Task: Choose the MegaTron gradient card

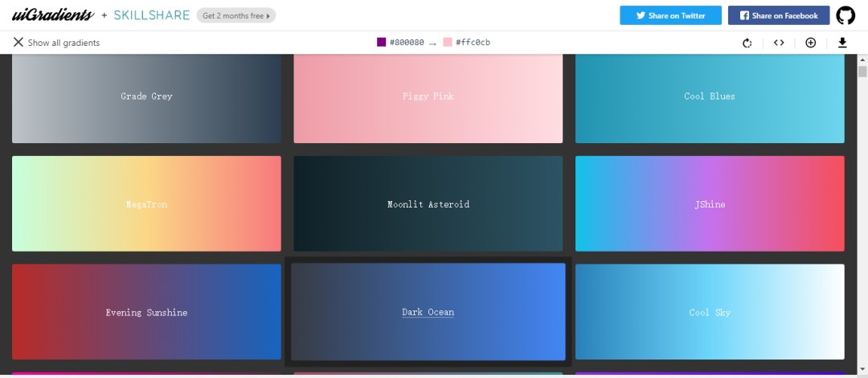Action: pyautogui.click(x=146, y=203)
